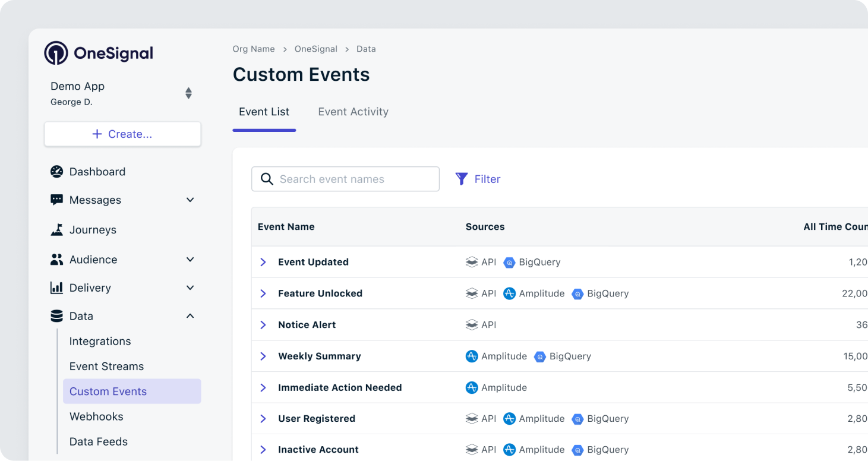Select the Event List tab
The height and width of the screenshot is (461, 868).
264,112
